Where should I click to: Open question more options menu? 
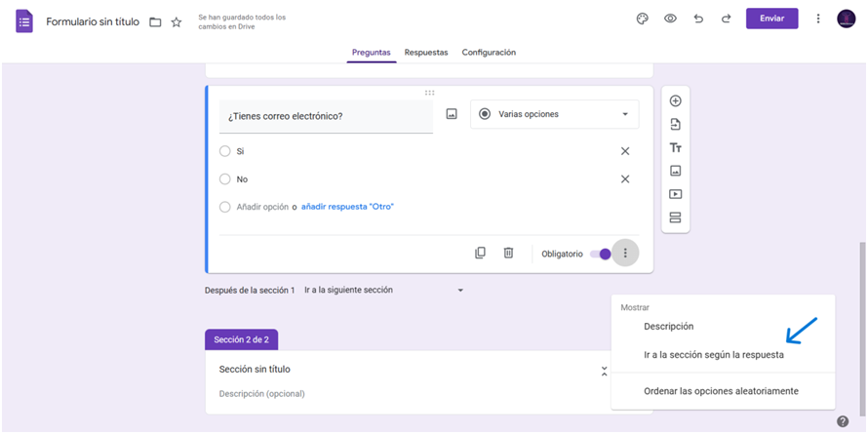pos(625,253)
